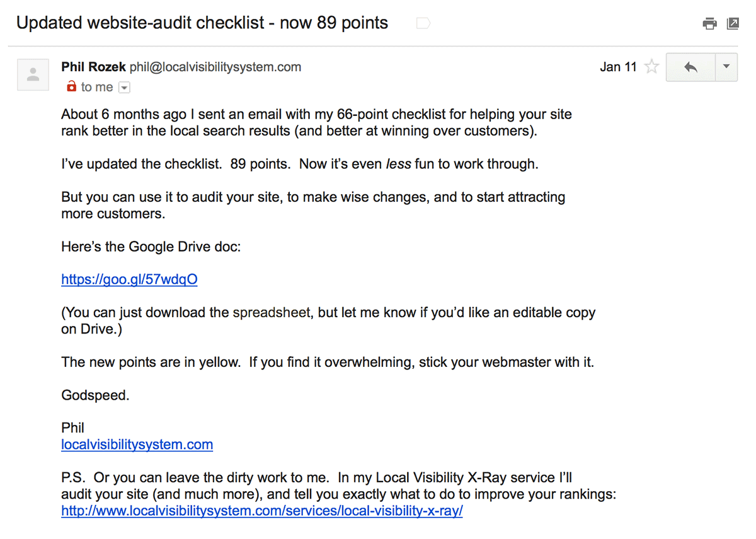
Task: Open the email in a new window
Action: point(733,24)
